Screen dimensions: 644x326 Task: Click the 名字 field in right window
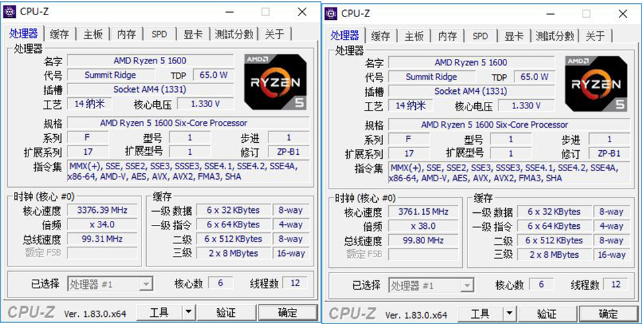click(471, 62)
